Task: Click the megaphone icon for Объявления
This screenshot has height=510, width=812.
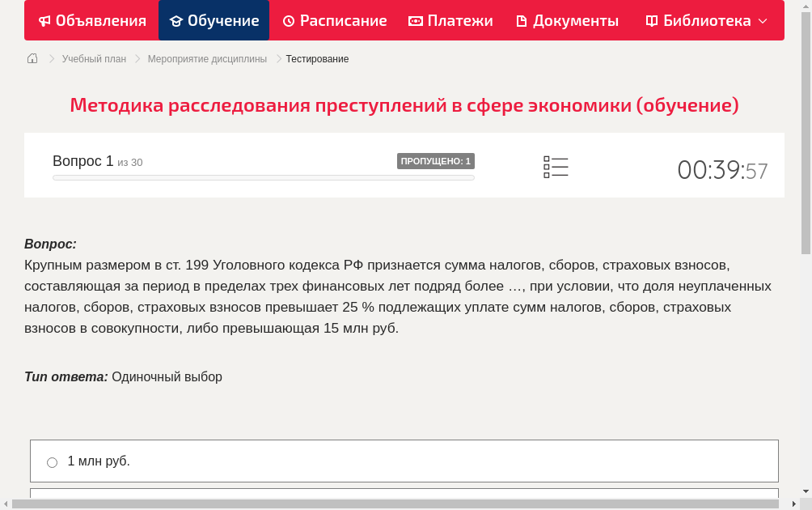Action: coord(44,20)
